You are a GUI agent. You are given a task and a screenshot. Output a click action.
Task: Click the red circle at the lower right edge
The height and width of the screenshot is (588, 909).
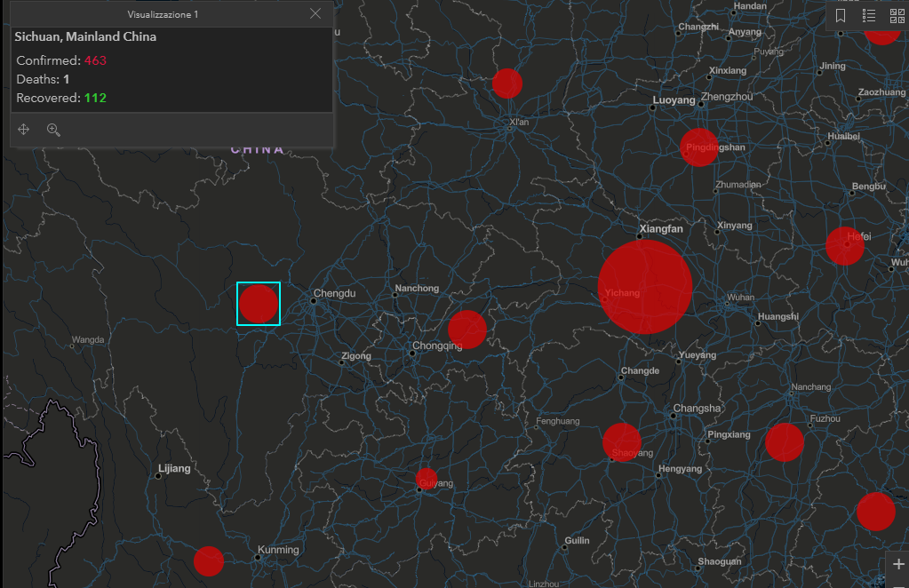click(x=876, y=512)
